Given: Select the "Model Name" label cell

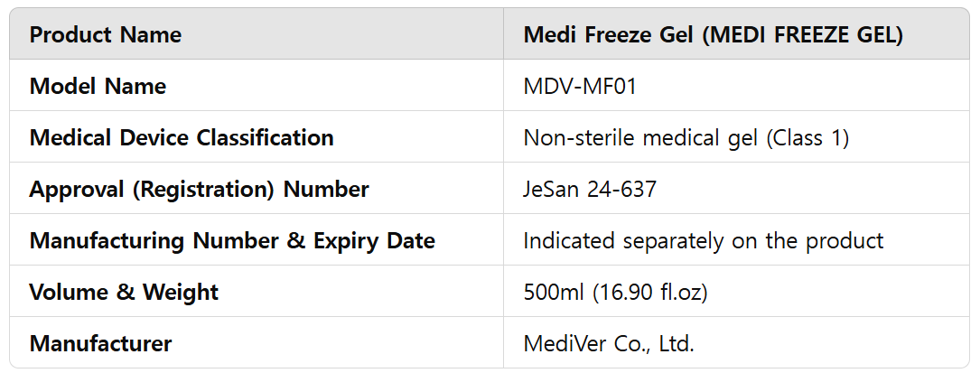Looking at the screenshot, I should (98, 87).
